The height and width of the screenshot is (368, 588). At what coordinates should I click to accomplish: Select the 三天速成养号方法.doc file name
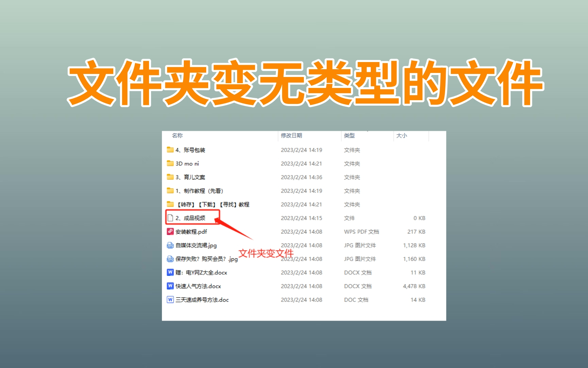202,300
